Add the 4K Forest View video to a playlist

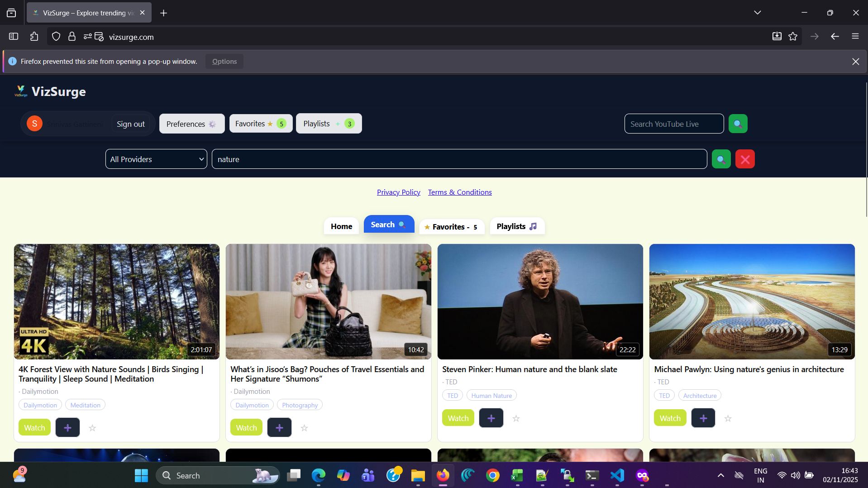click(x=67, y=427)
